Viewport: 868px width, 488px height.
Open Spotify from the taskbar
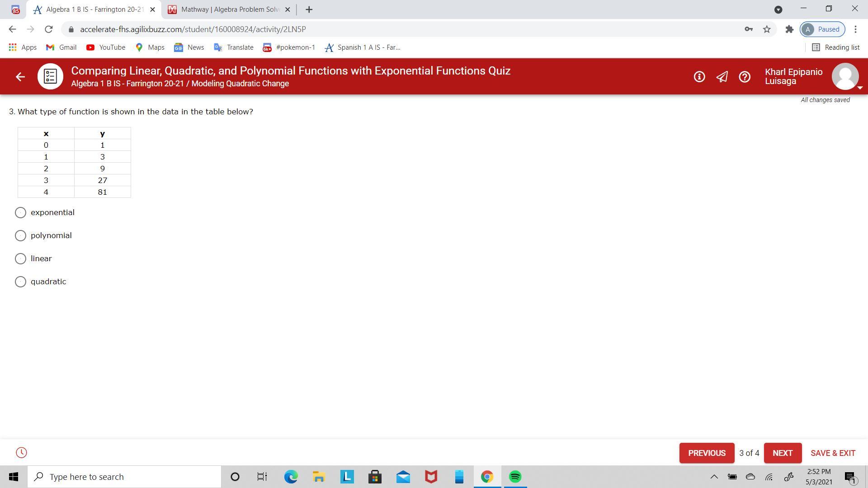[515, 477]
